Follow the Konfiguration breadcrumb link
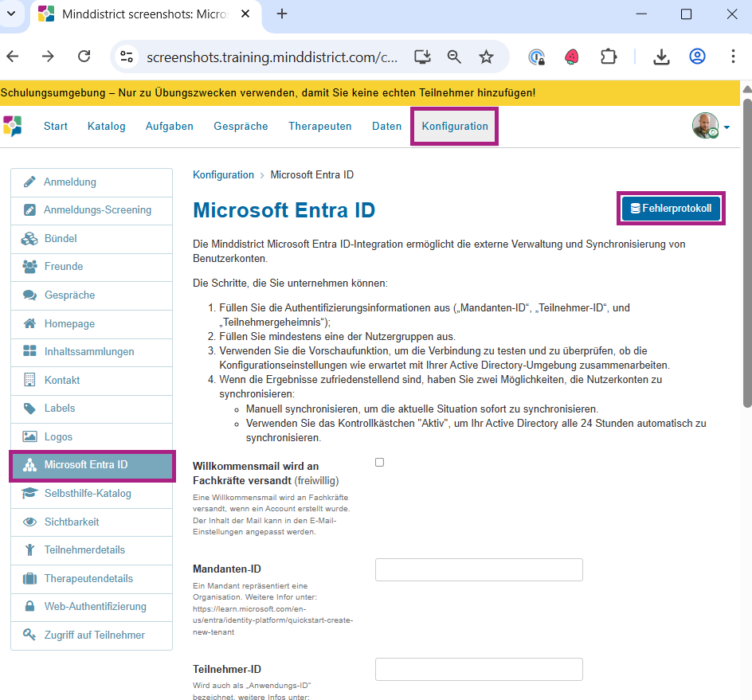This screenshot has width=752, height=700. click(x=224, y=174)
